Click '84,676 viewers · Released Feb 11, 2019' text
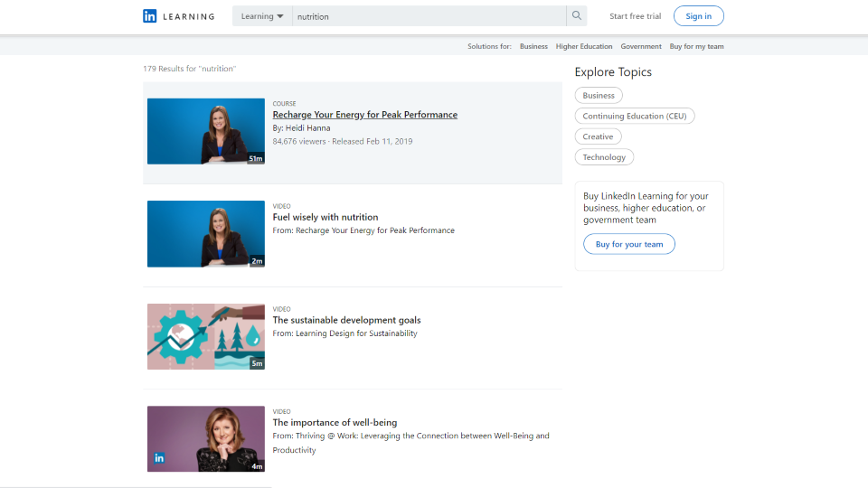Screen dimensions: 868x488 [343, 141]
